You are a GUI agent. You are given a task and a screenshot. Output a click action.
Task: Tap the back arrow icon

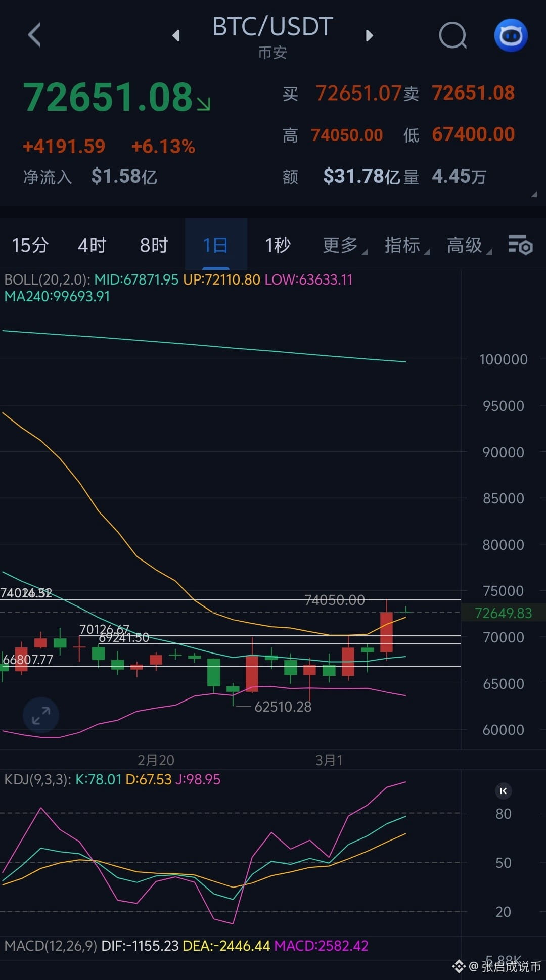[34, 35]
